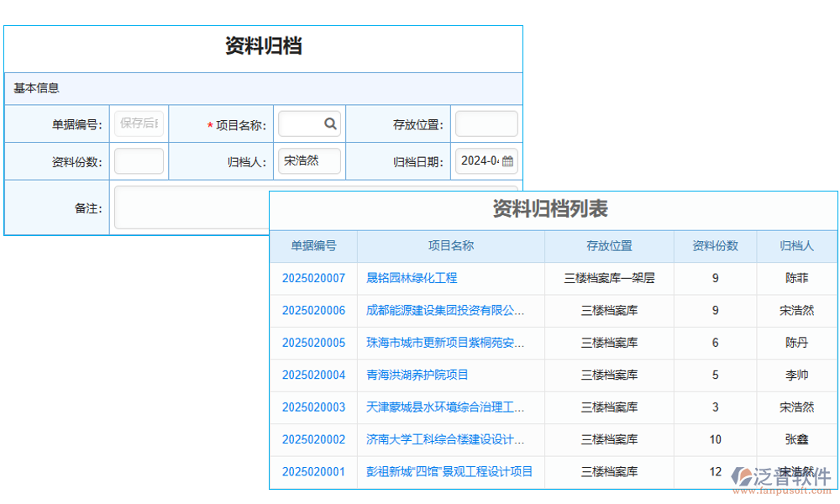Open record 2025020007 in the archive list
Image resolution: width=840 pixels, height=504 pixels.
pos(313,278)
